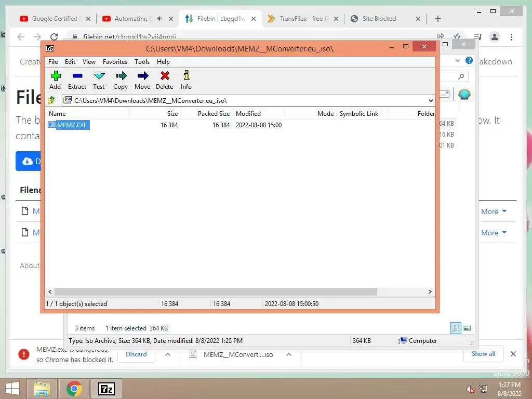The width and height of the screenshot is (532, 399).
Task: Discard the blocked MEMZ.exe download
Action: click(136, 354)
